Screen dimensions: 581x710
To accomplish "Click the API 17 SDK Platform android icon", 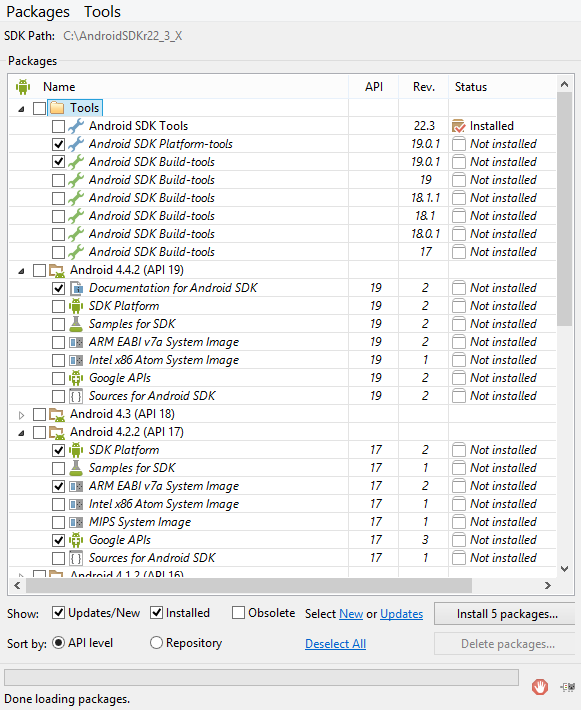I will click(76, 450).
